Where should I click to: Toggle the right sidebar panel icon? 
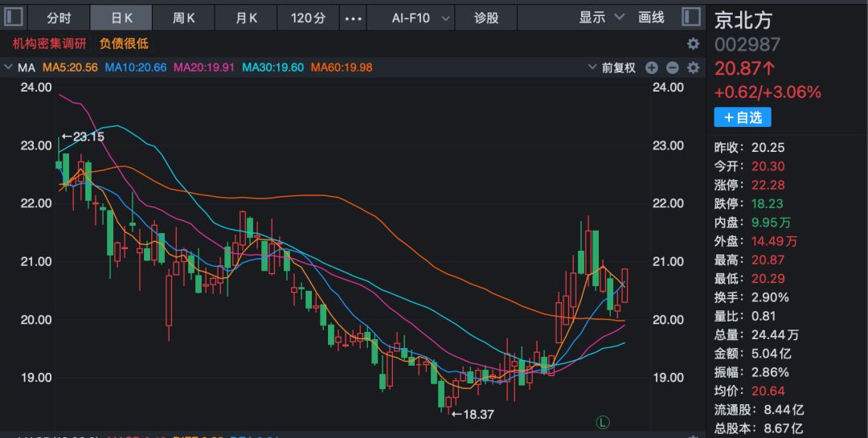tap(690, 17)
